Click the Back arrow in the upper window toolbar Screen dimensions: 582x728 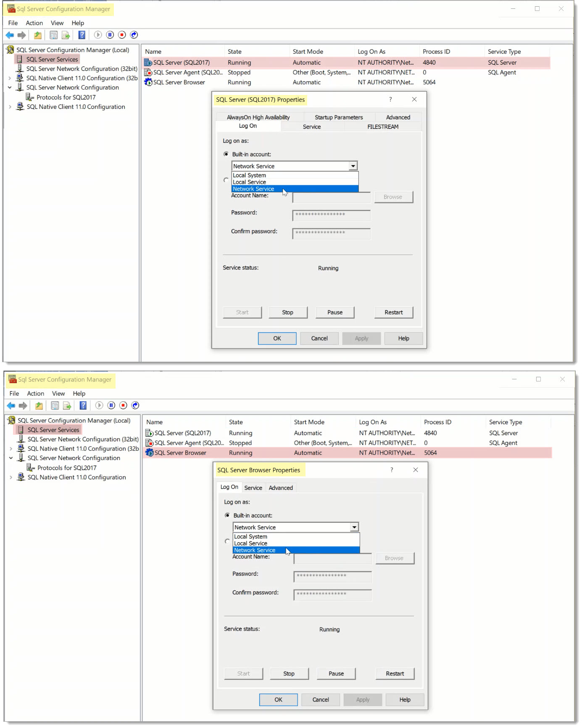(x=10, y=35)
